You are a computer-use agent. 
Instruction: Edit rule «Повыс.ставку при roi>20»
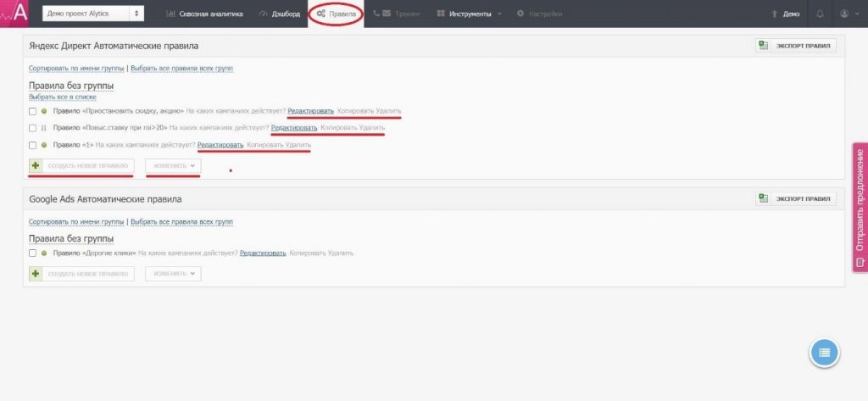(294, 128)
